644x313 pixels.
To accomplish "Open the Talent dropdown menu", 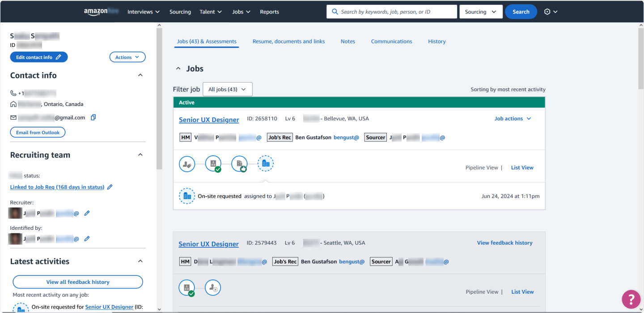I will [211, 12].
